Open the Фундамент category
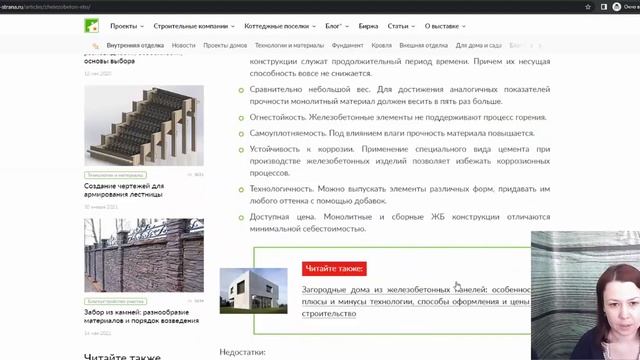The width and height of the screenshot is (640, 360). pos(347,45)
